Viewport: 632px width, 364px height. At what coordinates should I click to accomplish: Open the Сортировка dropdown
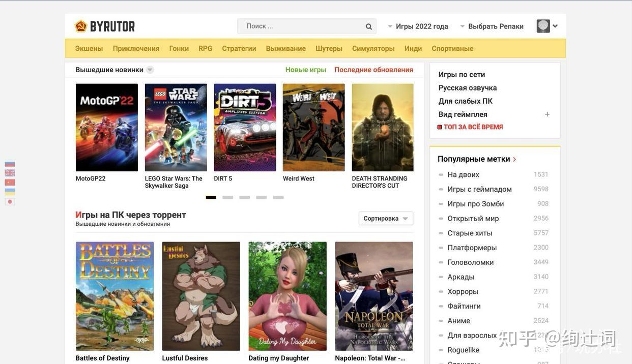(386, 219)
